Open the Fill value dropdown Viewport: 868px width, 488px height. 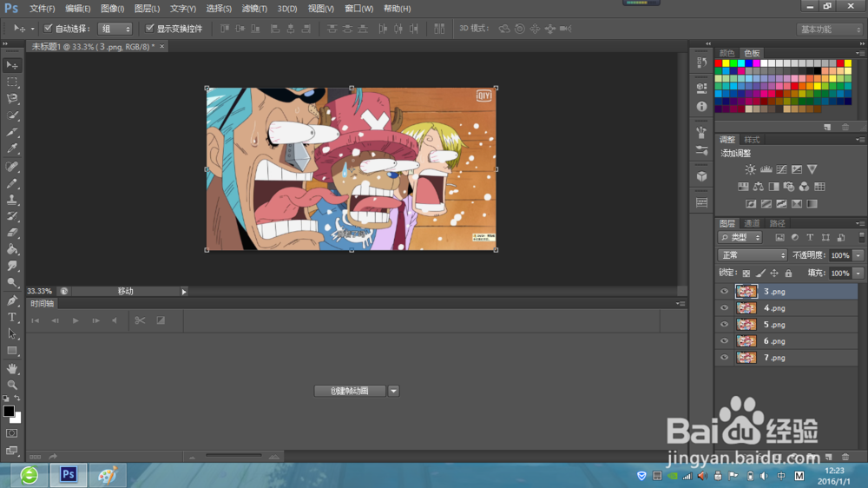click(858, 273)
